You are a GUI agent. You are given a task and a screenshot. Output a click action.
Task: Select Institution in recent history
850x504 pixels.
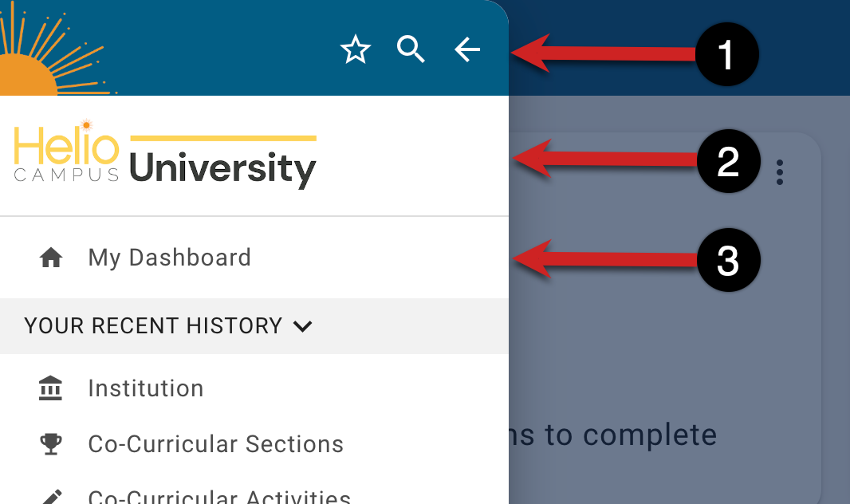tap(146, 388)
